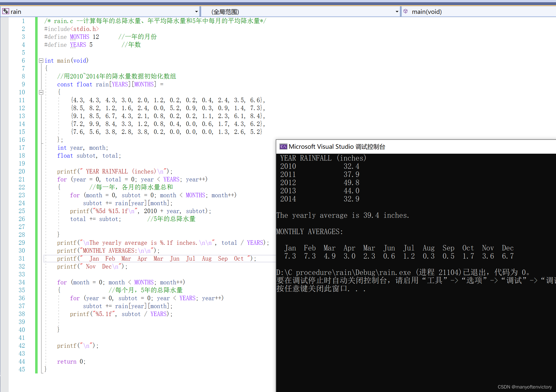Viewport: 556px width, 392px height.
Task: Click the printf("%5.1f", subtot / YEARS) line
Action: pos(121,314)
